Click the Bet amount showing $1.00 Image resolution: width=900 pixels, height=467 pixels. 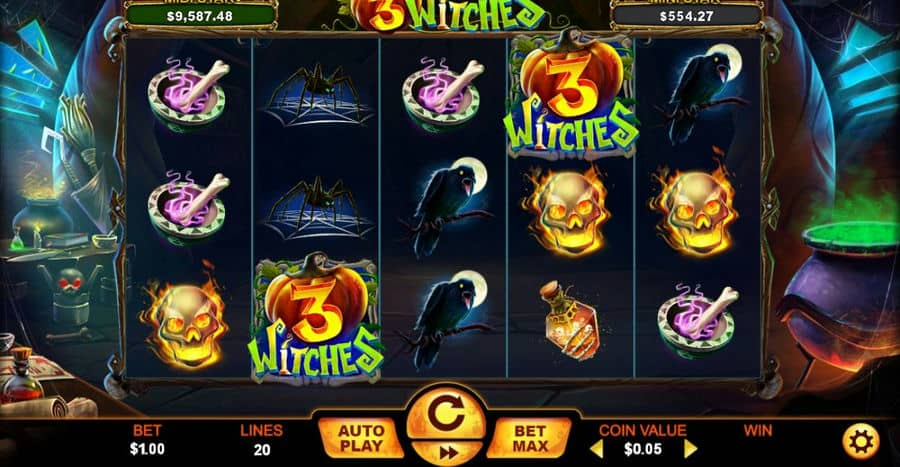pos(147,449)
